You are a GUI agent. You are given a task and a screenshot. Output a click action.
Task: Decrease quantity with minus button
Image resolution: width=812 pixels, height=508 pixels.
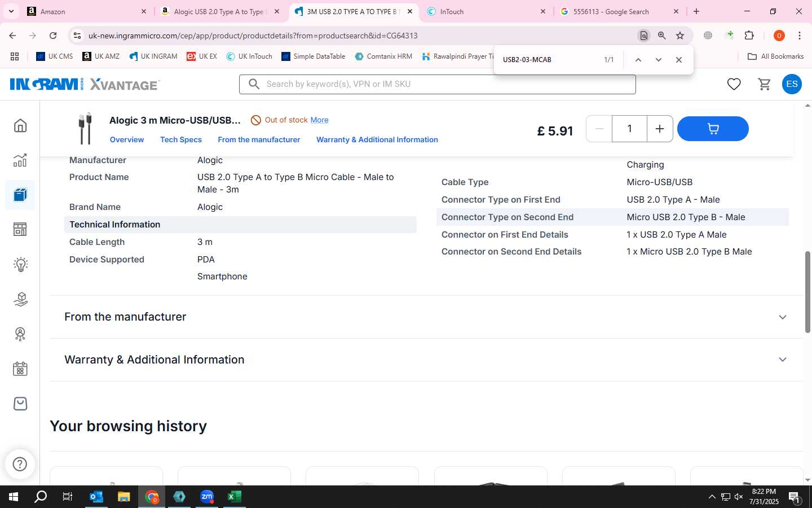point(599,129)
